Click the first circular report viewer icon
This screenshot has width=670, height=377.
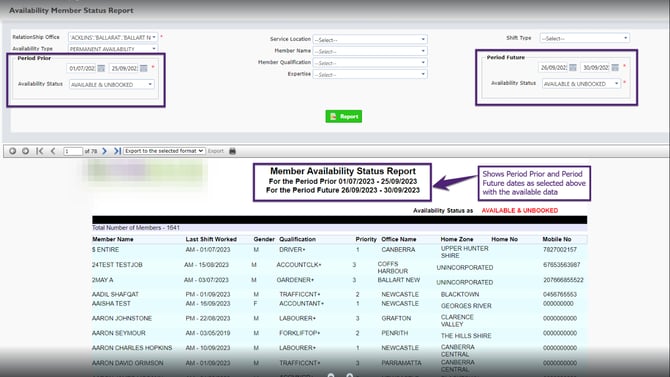pos(12,151)
